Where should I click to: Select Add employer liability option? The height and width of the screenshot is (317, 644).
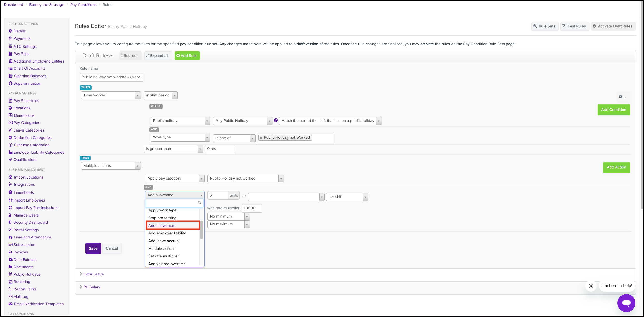click(x=167, y=233)
